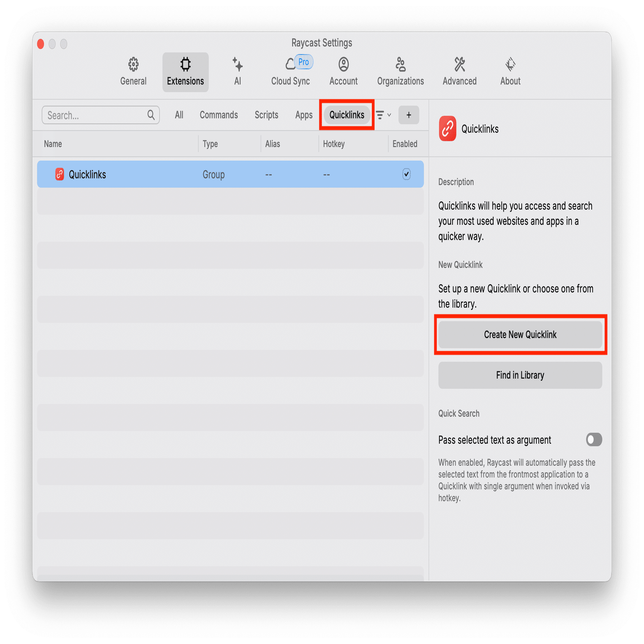The height and width of the screenshot is (644, 644).
Task: Open the filter dropdown menu
Action: pyautogui.click(x=383, y=115)
